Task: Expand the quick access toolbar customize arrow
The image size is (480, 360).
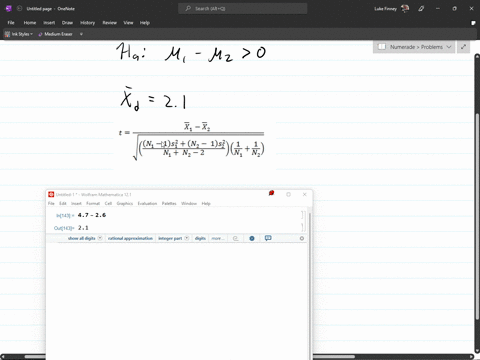Action: click(81, 34)
